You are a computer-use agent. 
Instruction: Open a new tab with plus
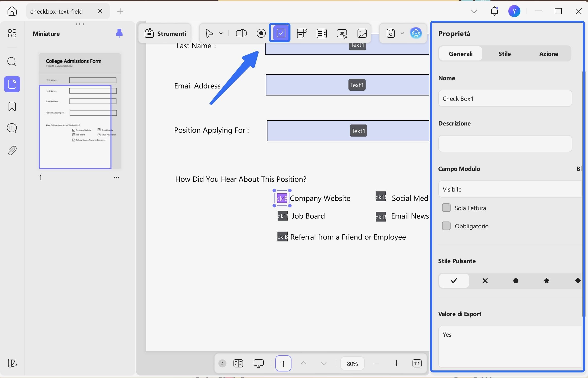(120, 11)
